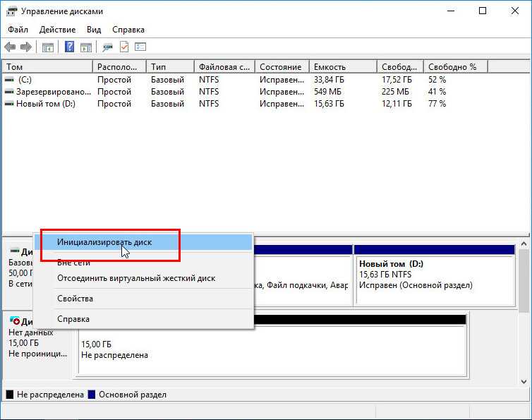Sort by the Емкость column header
This screenshot has height=420, width=532.
(344, 67)
